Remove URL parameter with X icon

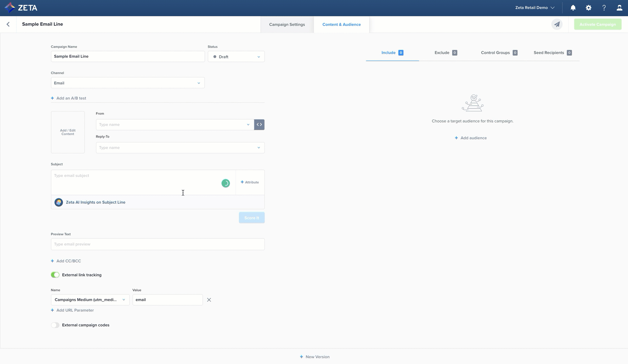(x=209, y=300)
